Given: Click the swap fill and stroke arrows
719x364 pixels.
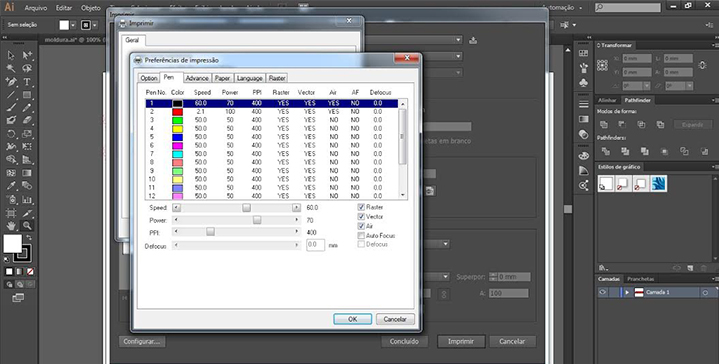Looking at the screenshot, I should click(x=29, y=237).
